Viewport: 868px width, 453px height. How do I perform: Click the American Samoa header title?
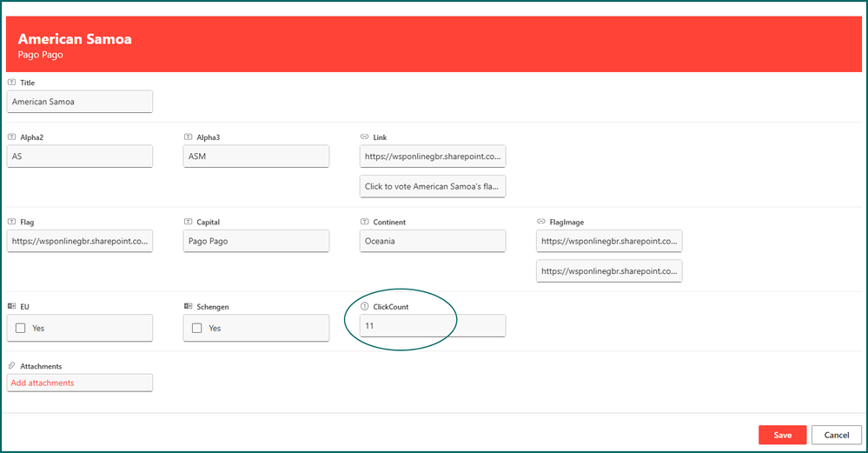point(75,39)
